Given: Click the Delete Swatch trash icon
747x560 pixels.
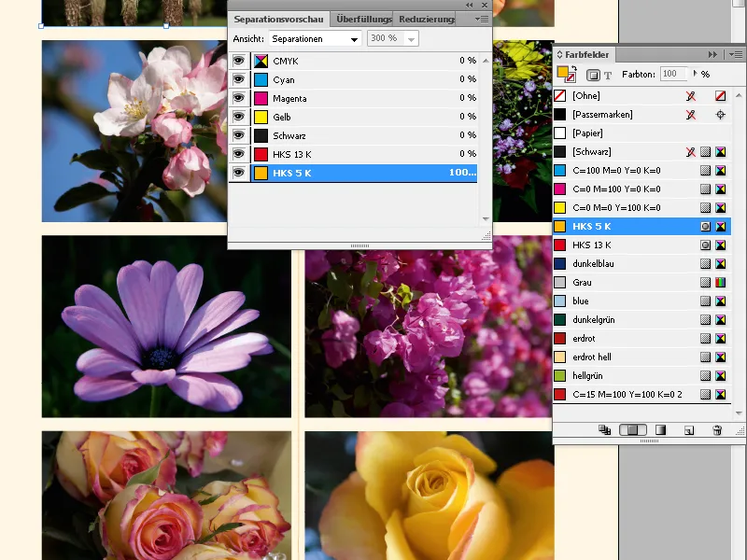Looking at the screenshot, I should (x=717, y=430).
